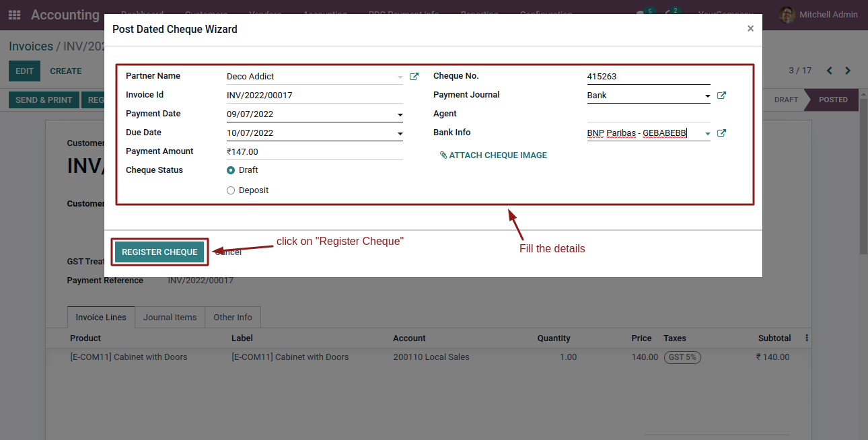Screen dimensions: 868x440
Task: Open the Payment Date picker dropdown
Action: click(400, 115)
